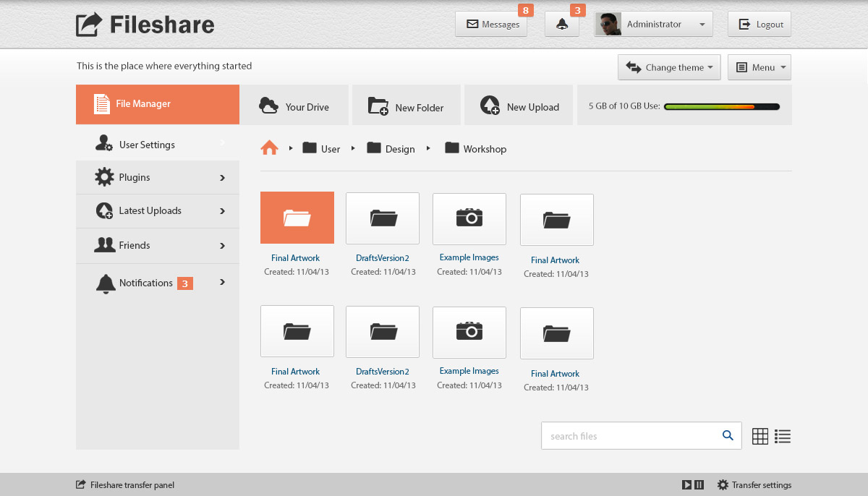This screenshot has width=868, height=496.
Task: Open the Administrator account dropdown
Action: (653, 25)
